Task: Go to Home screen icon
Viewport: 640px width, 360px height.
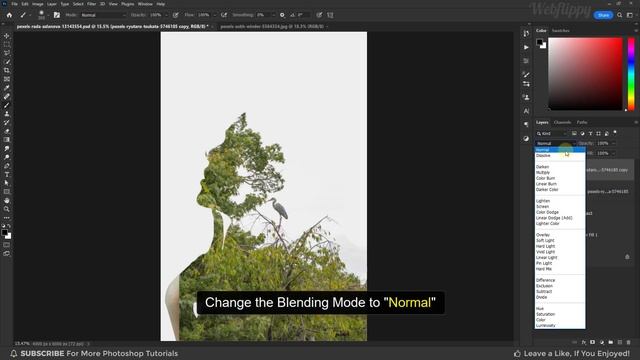Action: [9, 15]
